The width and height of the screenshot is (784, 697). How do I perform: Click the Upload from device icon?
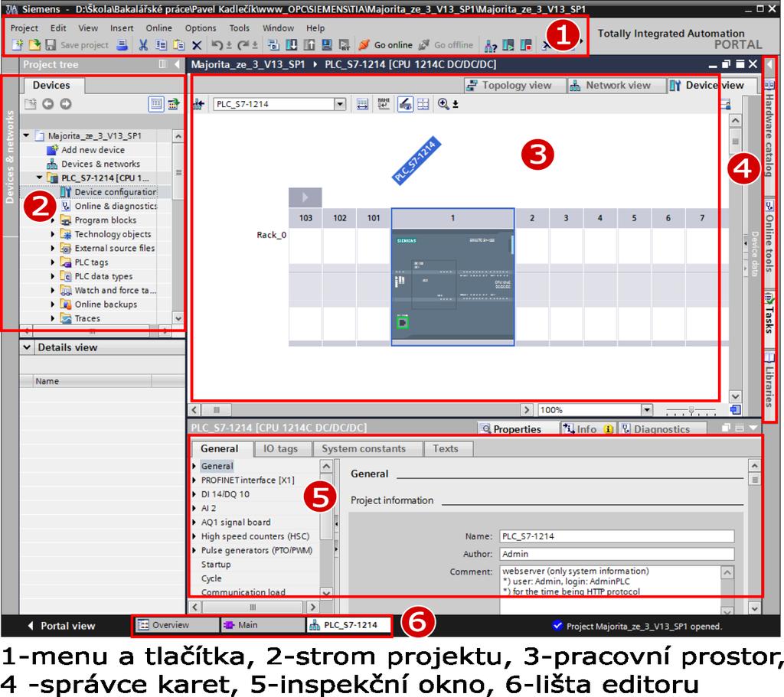point(309,45)
